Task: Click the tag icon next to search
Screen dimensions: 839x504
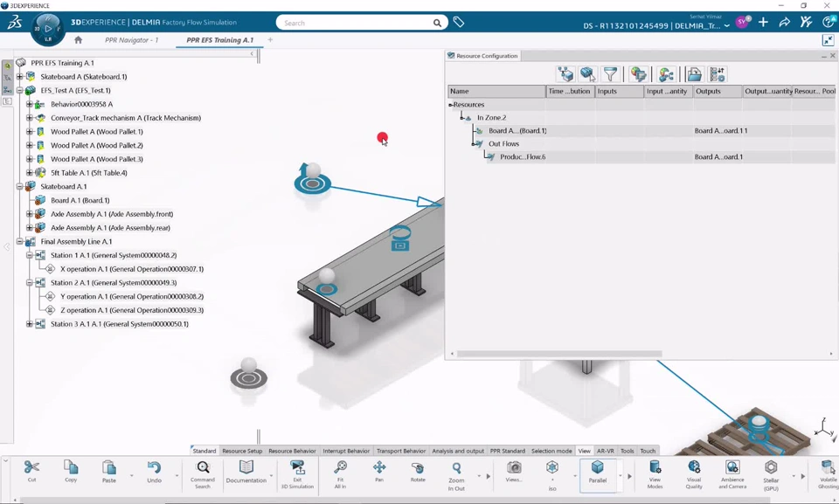Action: [459, 22]
